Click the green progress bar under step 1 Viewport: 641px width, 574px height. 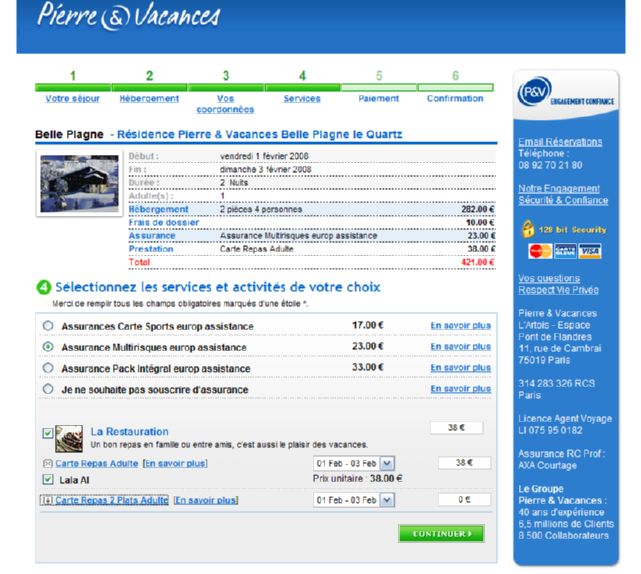point(73,87)
